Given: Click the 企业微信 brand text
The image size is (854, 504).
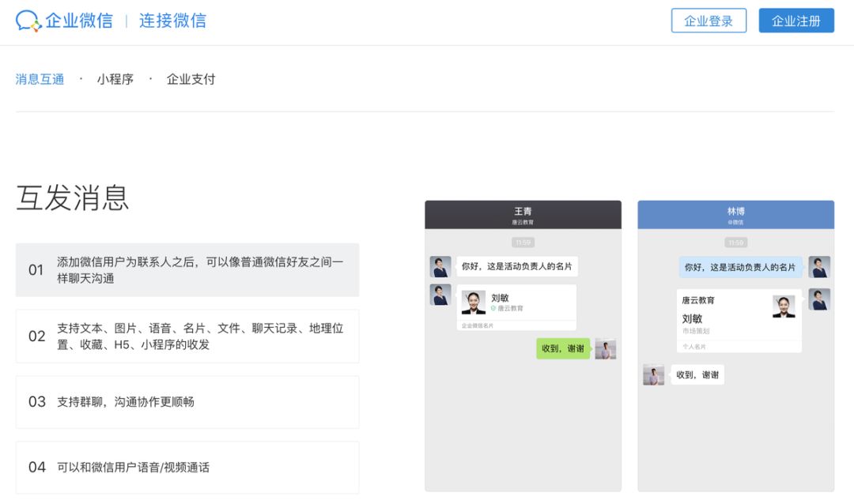Looking at the screenshot, I should [79, 21].
